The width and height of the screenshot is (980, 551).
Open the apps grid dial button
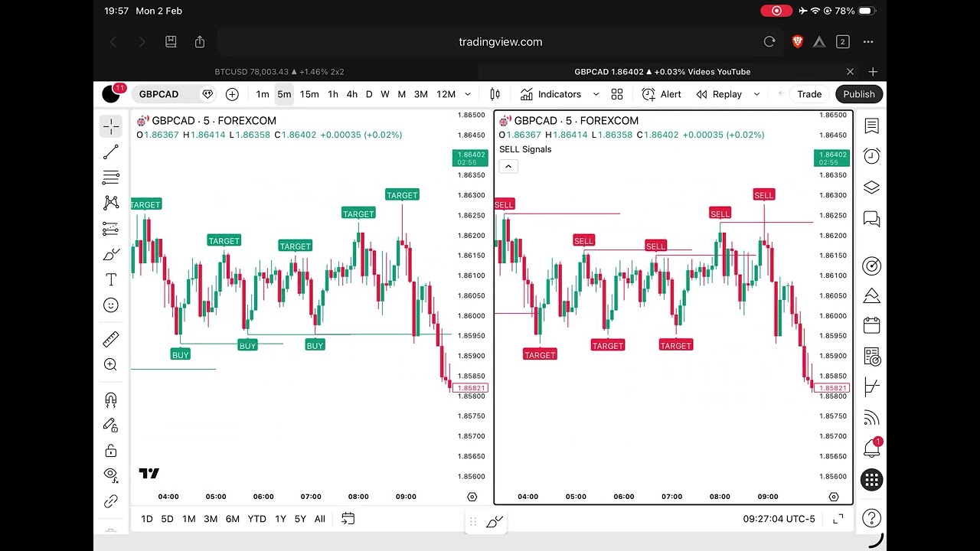871,480
